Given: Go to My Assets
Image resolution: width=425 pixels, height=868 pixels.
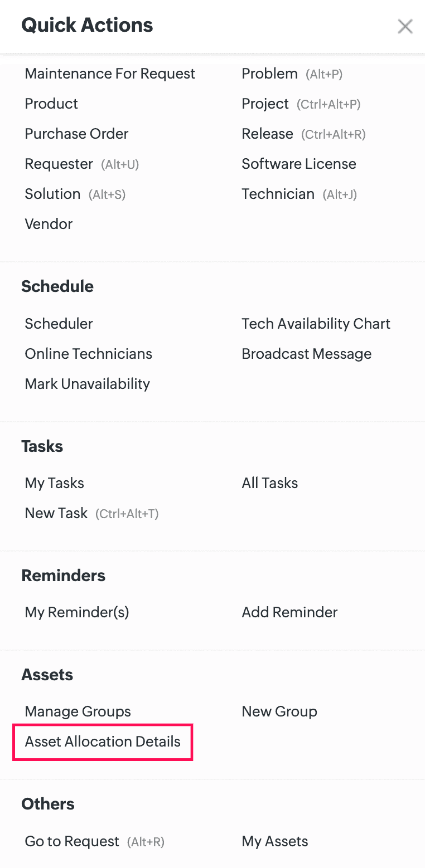Looking at the screenshot, I should (274, 842).
